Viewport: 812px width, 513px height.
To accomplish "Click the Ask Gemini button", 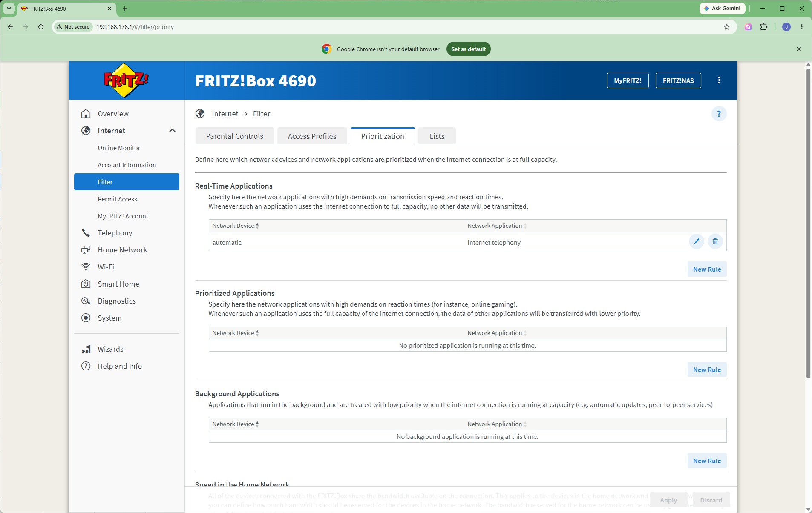I will 722,9.
